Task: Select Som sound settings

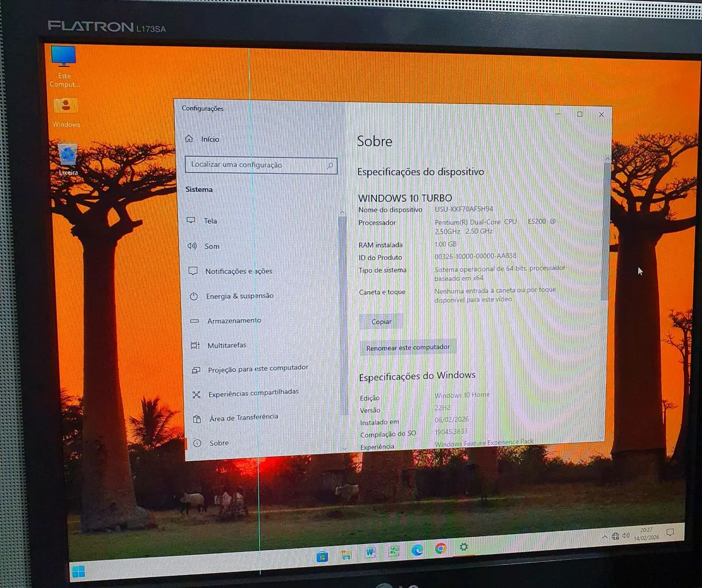Action: click(212, 246)
